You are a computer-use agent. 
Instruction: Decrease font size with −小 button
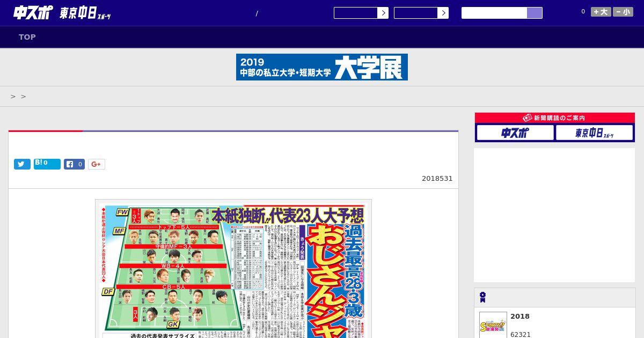623,12
